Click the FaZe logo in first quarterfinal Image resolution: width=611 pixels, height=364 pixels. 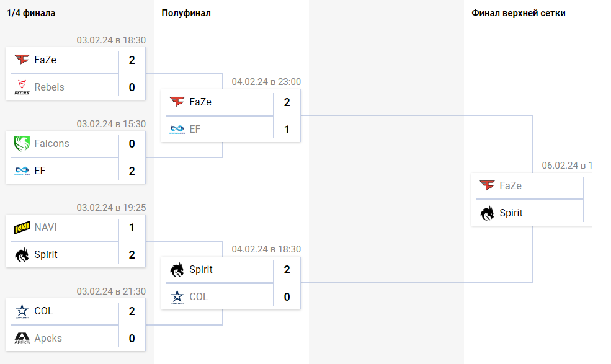coord(22,60)
